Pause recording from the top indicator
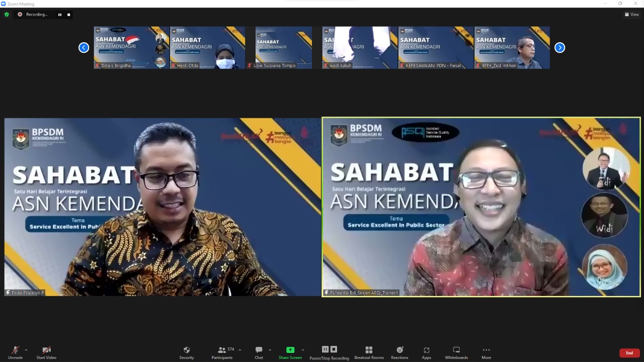644x362 pixels. pos(60,15)
